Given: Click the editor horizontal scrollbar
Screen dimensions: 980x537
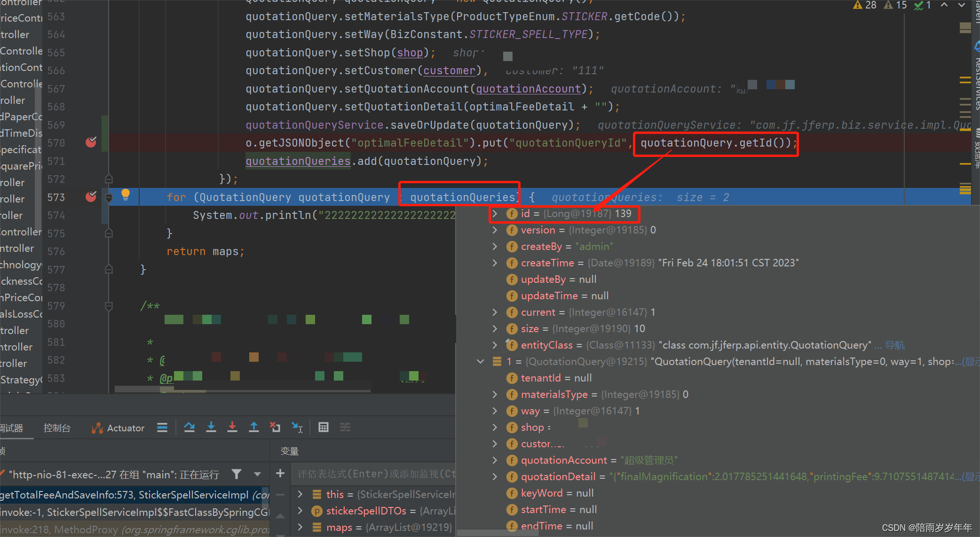Looking at the screenshot, I should click(x=243, y=389).
